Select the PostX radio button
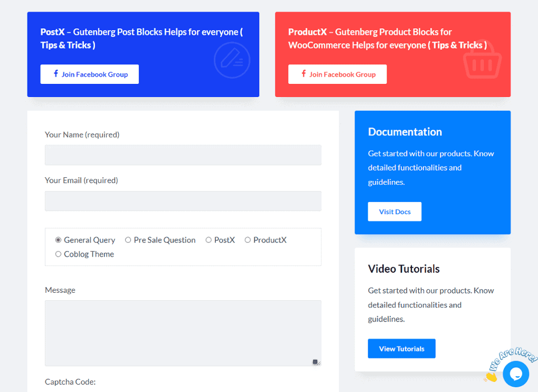The width and height of the screenshot is (538, 392). pos(209,240)
